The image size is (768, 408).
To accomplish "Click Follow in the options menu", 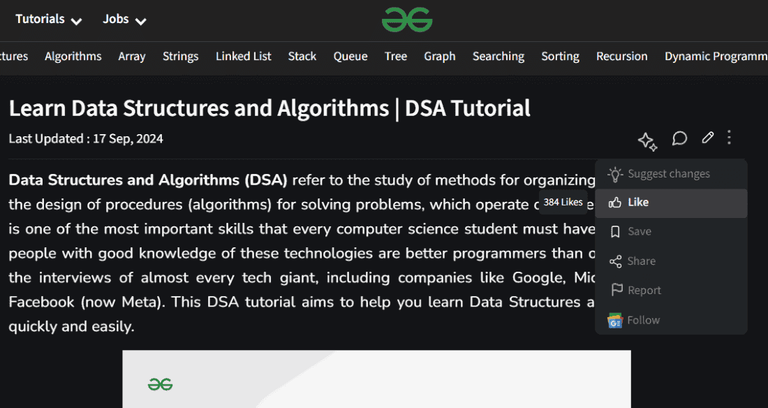I will (643, 320).
